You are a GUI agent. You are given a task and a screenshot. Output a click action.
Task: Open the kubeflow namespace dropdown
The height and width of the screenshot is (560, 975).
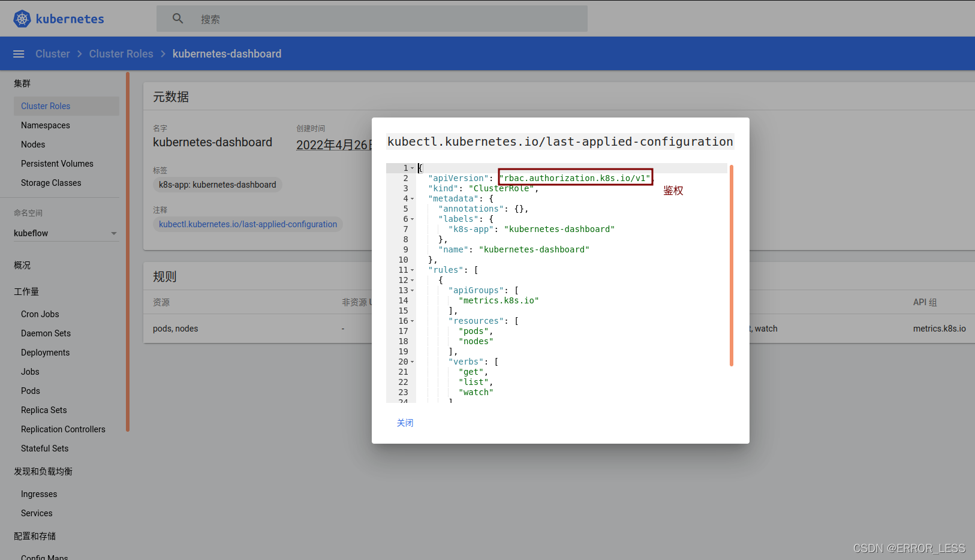click(66, 233)
